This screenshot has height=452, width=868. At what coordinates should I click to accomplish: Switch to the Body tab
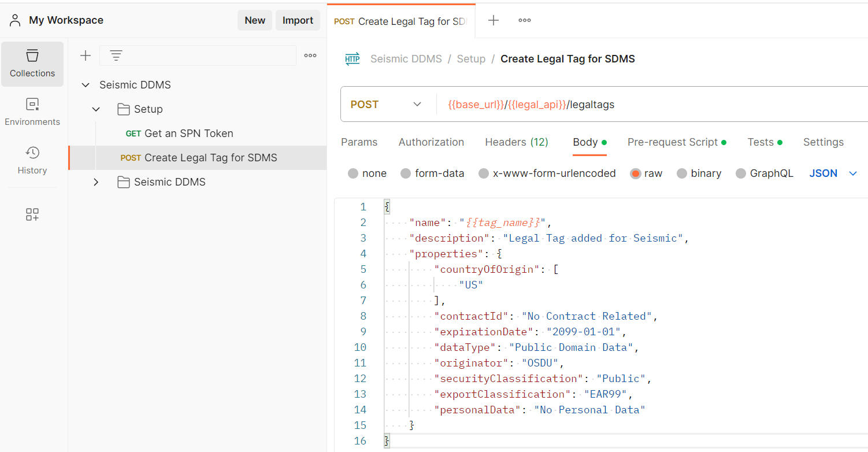pyautogui.click(x=589, y=142)
